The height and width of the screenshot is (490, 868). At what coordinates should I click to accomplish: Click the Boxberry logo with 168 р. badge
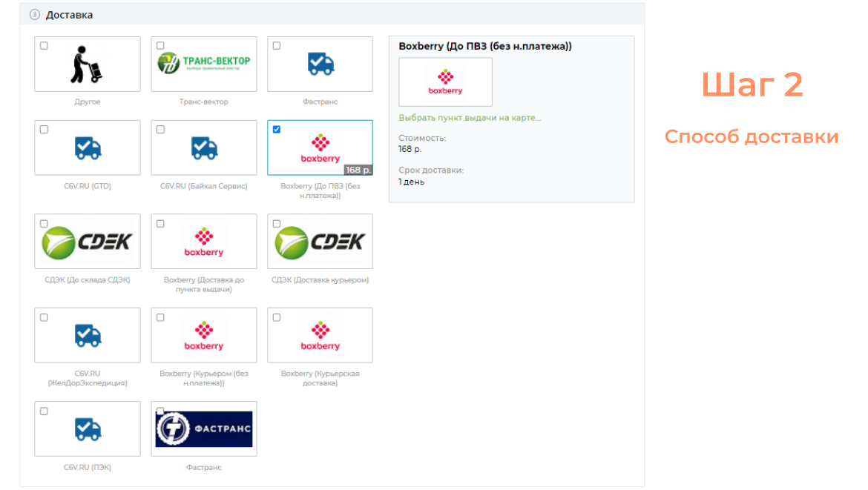tap(320, 148)
